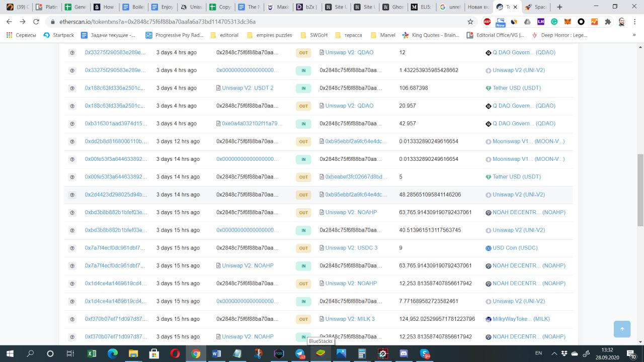Open the Uniswap V2: USDC 3 address
The height and width of the screenshot is (362, 644).
pos(351,248)
